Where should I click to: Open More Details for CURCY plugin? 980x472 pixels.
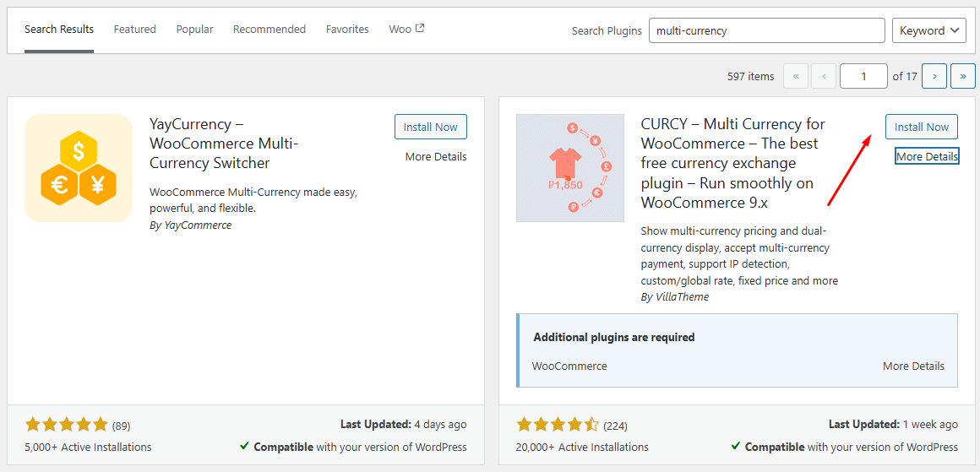(x=927, y=157)
